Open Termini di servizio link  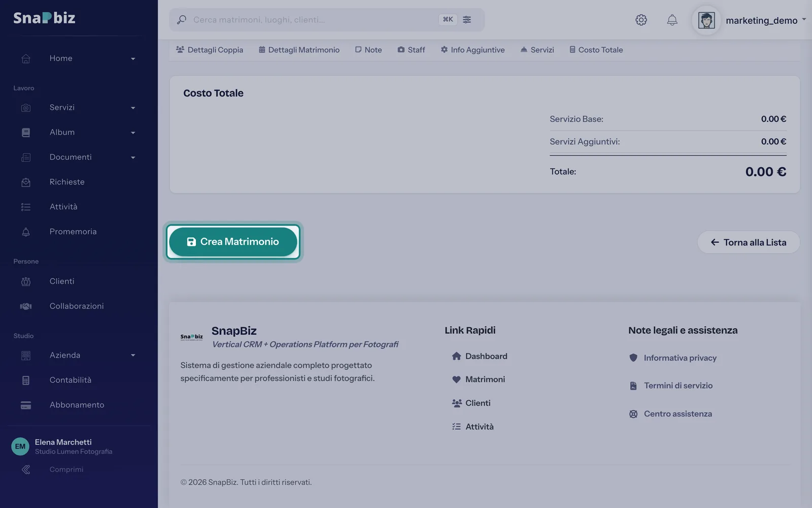(x=671, y=386)
